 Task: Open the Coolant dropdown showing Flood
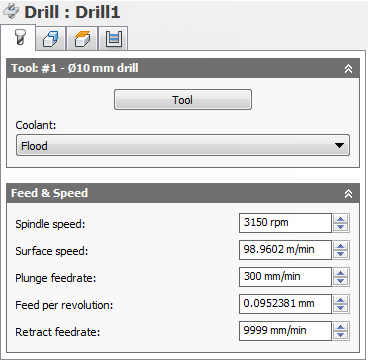[x=183, y=145]
